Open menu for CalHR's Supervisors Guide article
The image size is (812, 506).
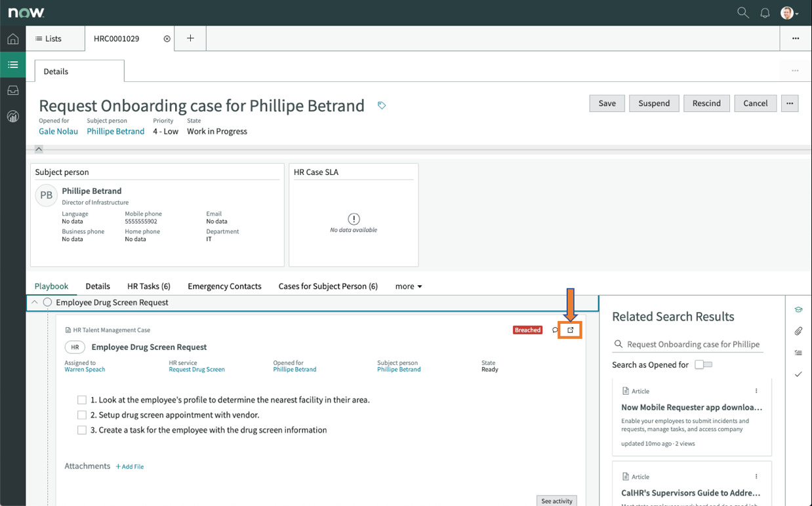(756, 477)
